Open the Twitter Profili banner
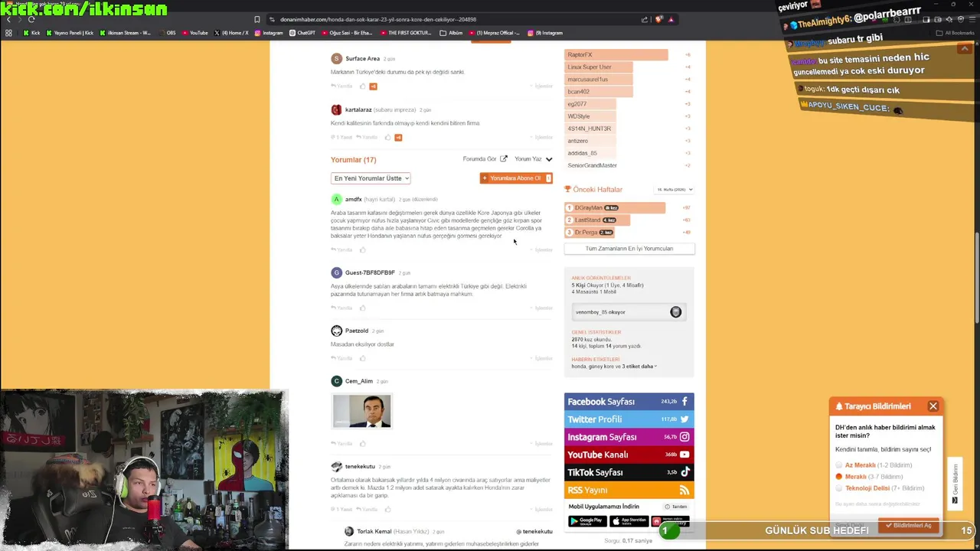 point(629,419)
